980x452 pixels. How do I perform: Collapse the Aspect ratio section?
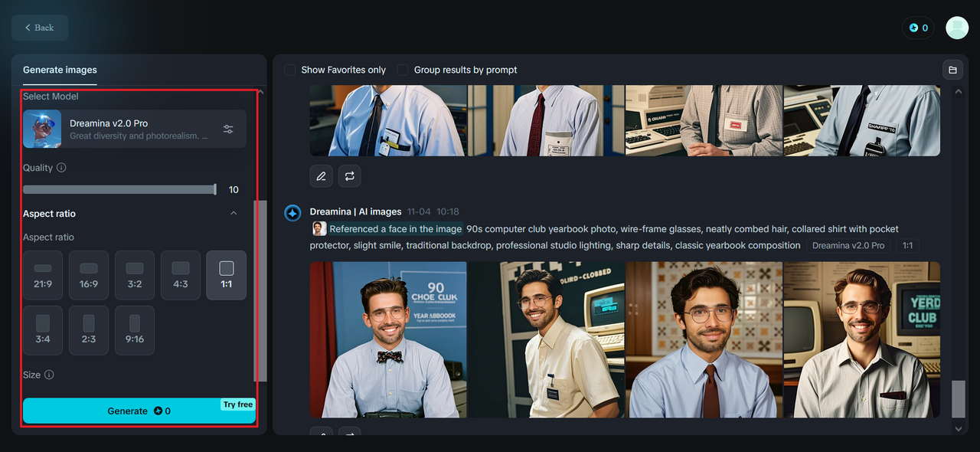point(234,213)
